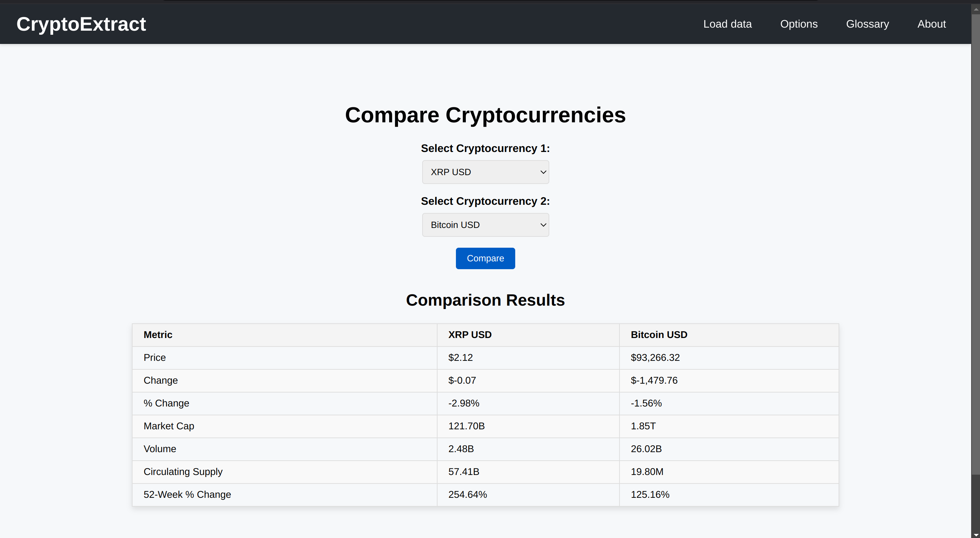The image size is (980, 538).
Task: Click the Bitcoin USD column header
Action: [659, 335]
